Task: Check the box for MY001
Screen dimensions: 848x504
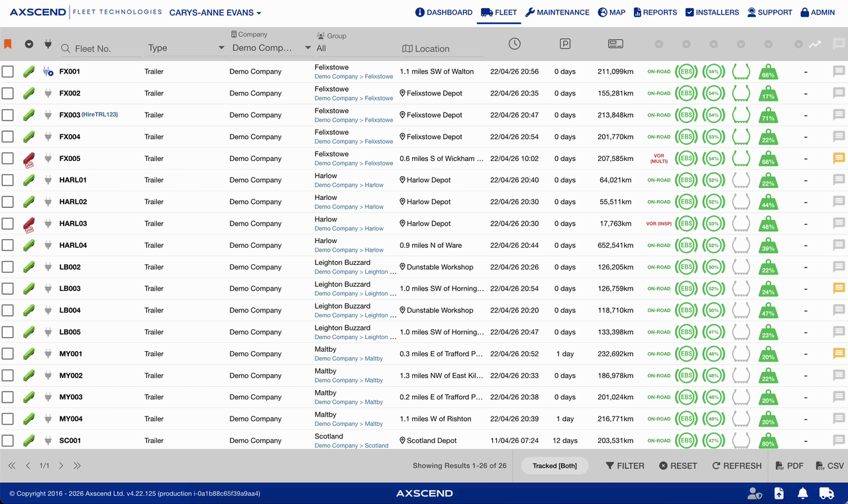Action: pyautogui.click(x=8, y=354)
